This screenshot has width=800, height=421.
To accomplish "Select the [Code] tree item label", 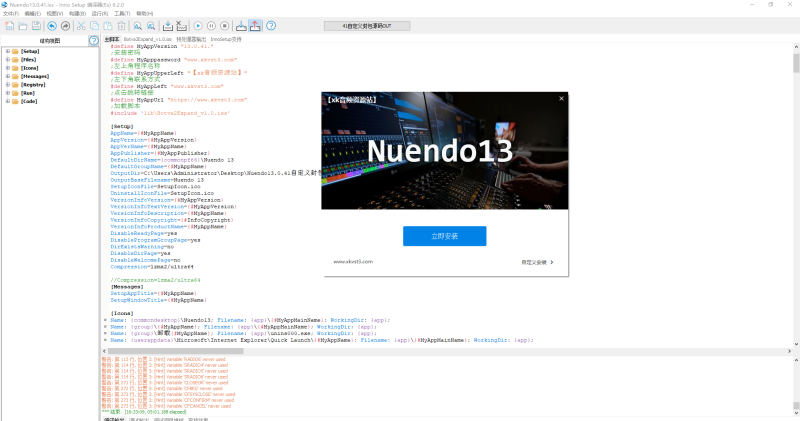I will (29, 102).
